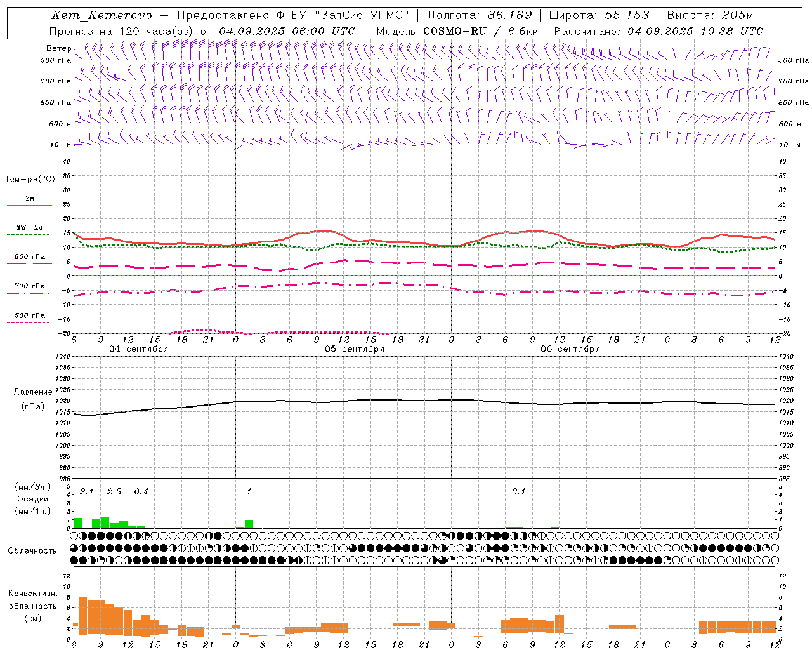Click the Облачность cloud cover label

(32, 551)
